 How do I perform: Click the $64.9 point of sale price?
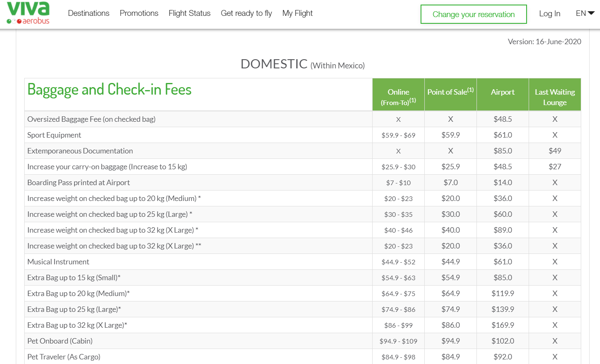click(451, 294)
